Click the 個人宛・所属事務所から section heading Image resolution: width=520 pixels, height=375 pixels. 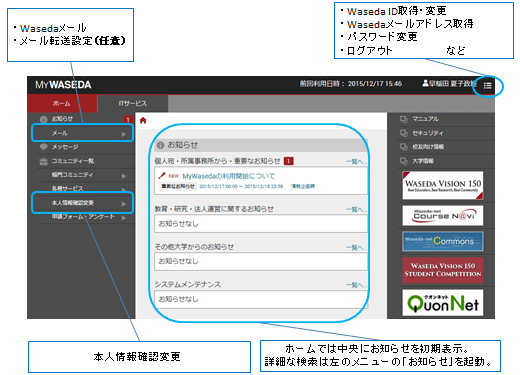tap(217, 161)
